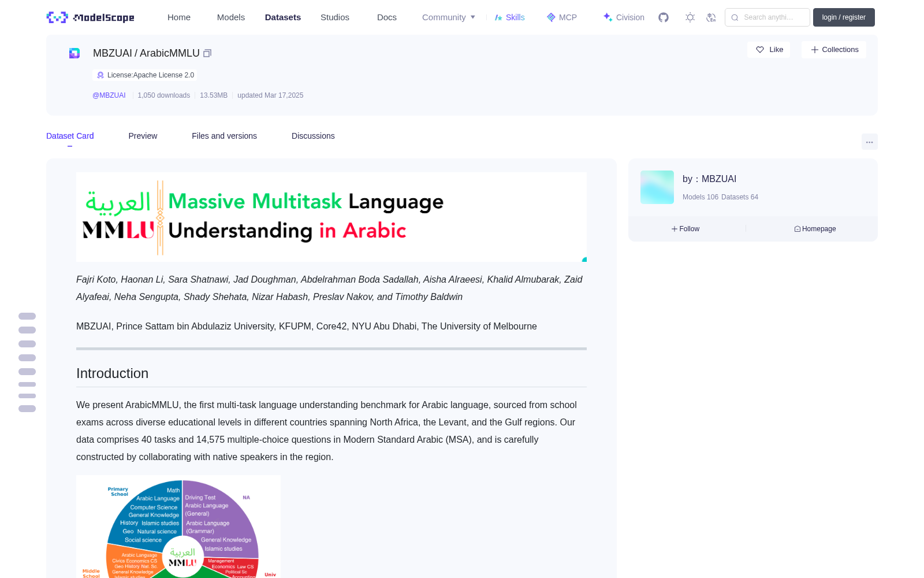The image size is (924, 578).
Task: Add dataset to Collections
Action: pyautogui.click(x=834, y=50)
